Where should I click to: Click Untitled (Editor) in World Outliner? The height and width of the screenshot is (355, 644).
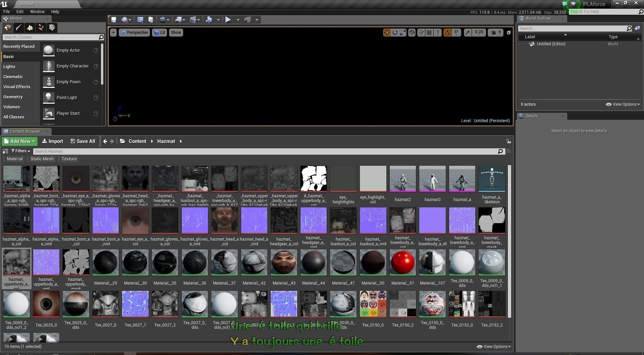click(551, 44)
